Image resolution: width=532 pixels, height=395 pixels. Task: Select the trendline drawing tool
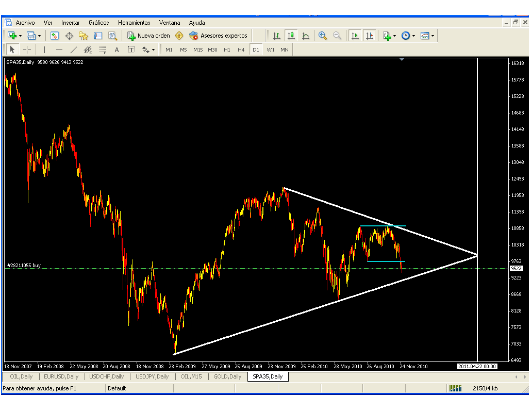(74, 50)
